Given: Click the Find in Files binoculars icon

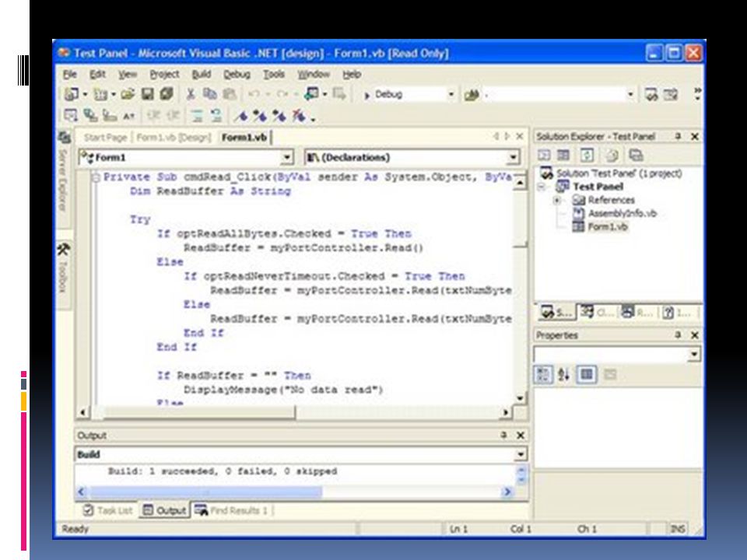Looking at the screenshot, I should 472,95.
